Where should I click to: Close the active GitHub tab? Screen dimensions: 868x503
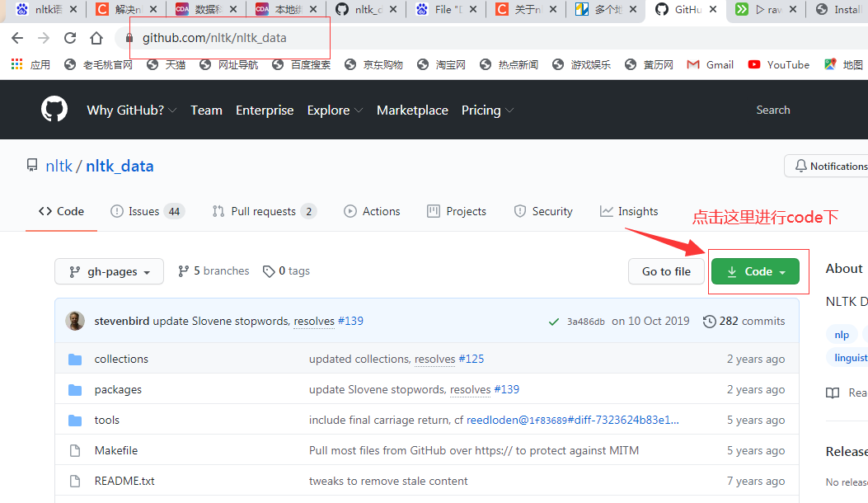click(713, 9)
